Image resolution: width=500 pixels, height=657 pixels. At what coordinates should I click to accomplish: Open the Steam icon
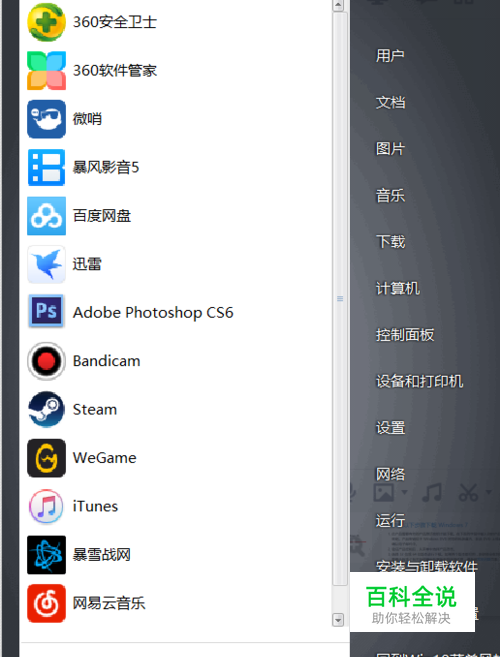pyautogui.click(x=46, y=410)
